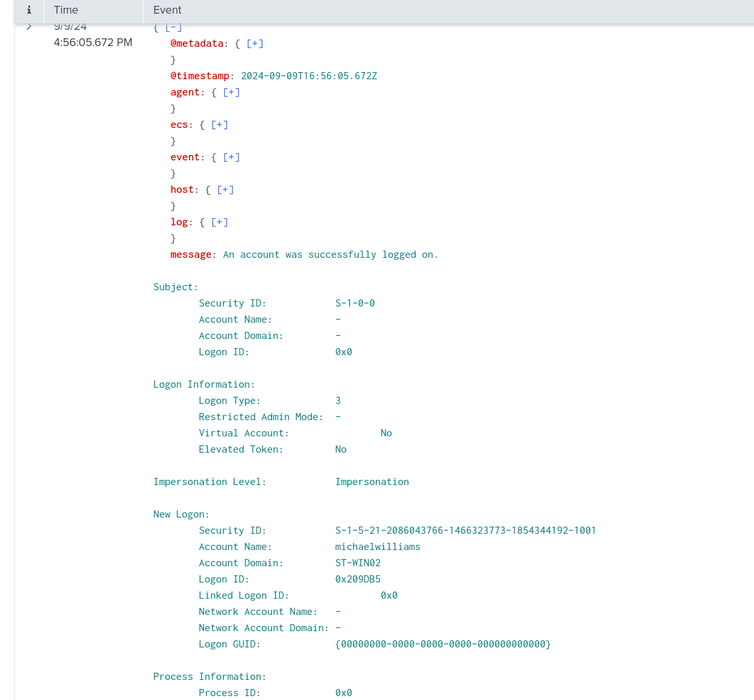Click the @timestamp value 2024-09-09T16:56:05.672Z

[308, 76]
